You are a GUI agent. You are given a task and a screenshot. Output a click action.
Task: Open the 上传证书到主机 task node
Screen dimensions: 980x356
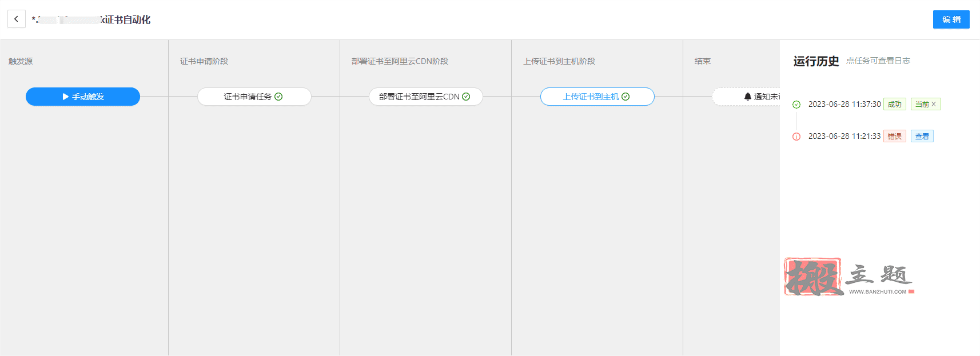[597, 97]
